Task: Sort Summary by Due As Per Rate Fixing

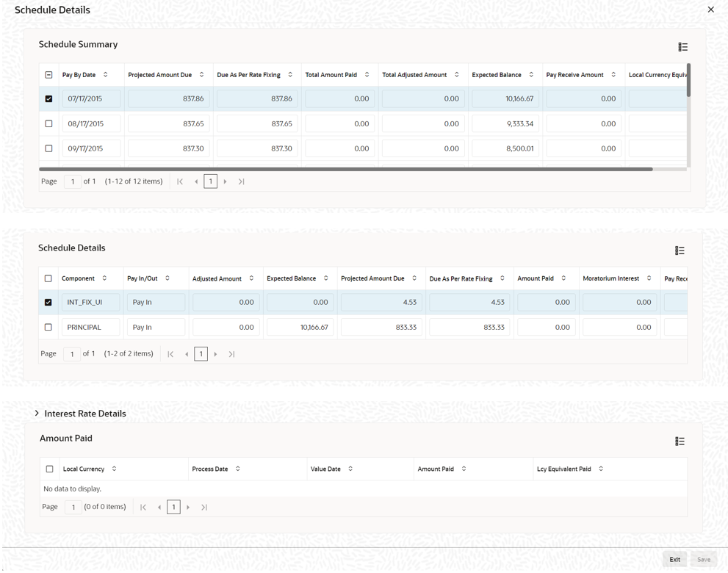Action: pyautogui.click(x=290, y=75)
